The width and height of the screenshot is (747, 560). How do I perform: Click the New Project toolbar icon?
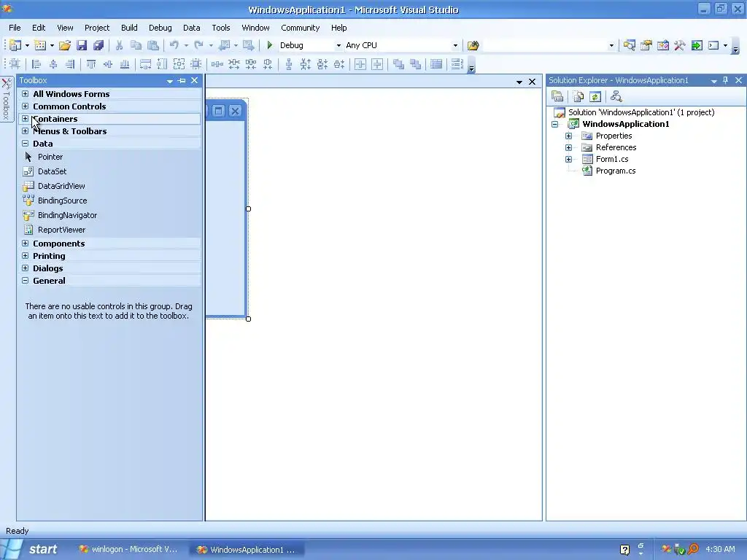click(x=15, y=45)
